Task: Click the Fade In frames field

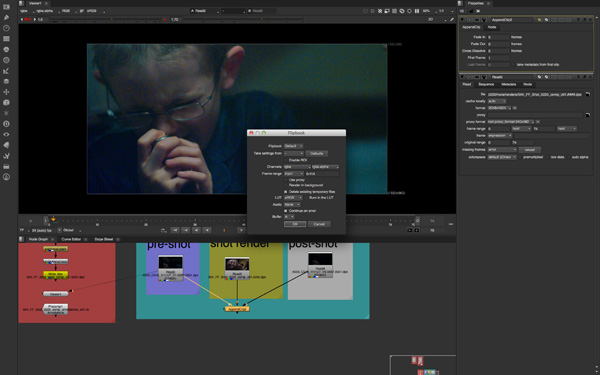Action: [x=499, y=38]
